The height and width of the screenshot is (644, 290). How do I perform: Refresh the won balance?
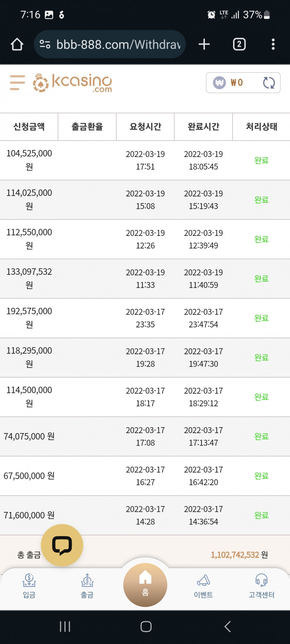point(269,83)
